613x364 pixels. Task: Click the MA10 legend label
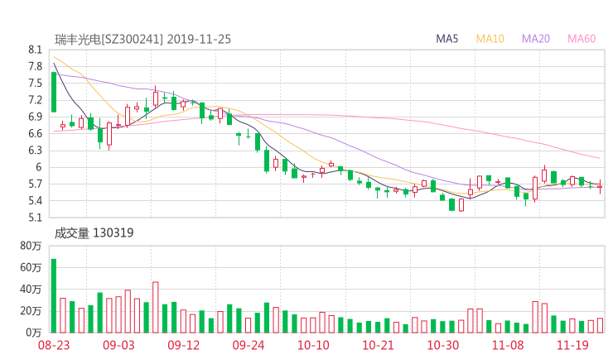tap(490, 39)
